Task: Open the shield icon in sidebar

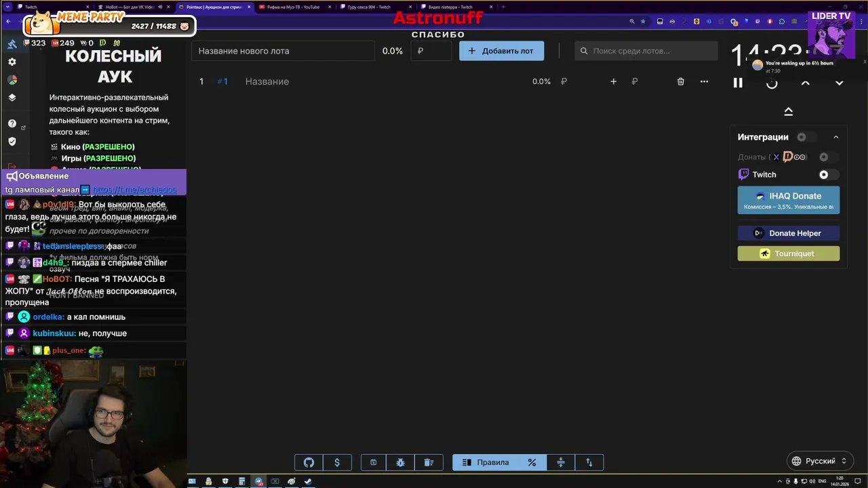Action: [x=12, y=142]
